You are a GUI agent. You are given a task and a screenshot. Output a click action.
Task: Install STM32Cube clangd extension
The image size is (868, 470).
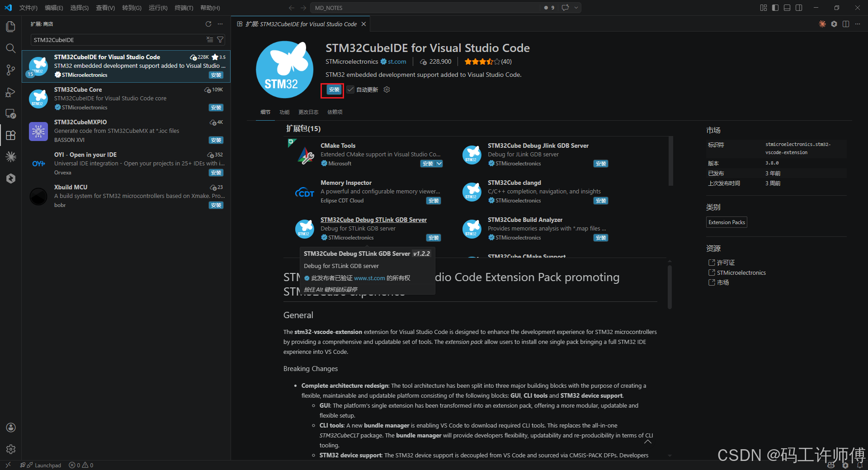pos(601,201)
